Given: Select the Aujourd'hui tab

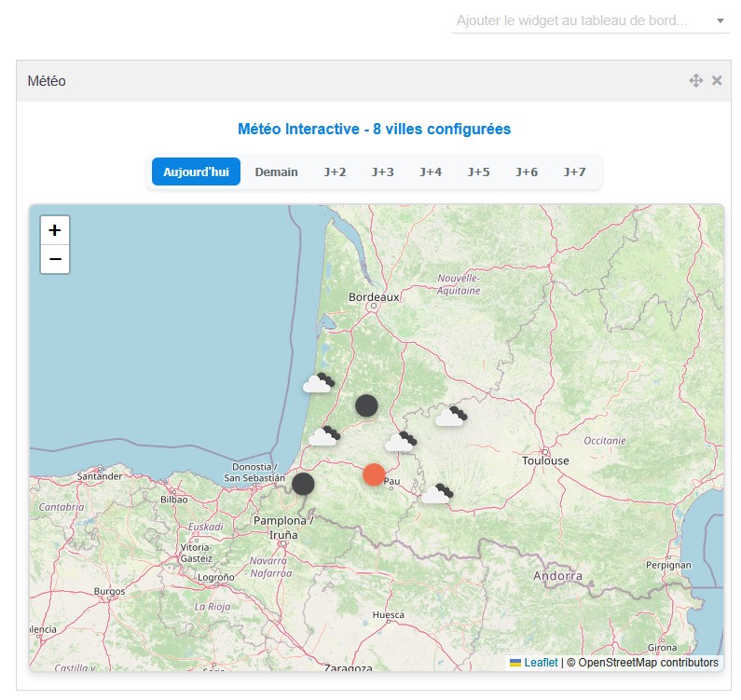Looking at the screenshot, I should (x=196, y=172).
